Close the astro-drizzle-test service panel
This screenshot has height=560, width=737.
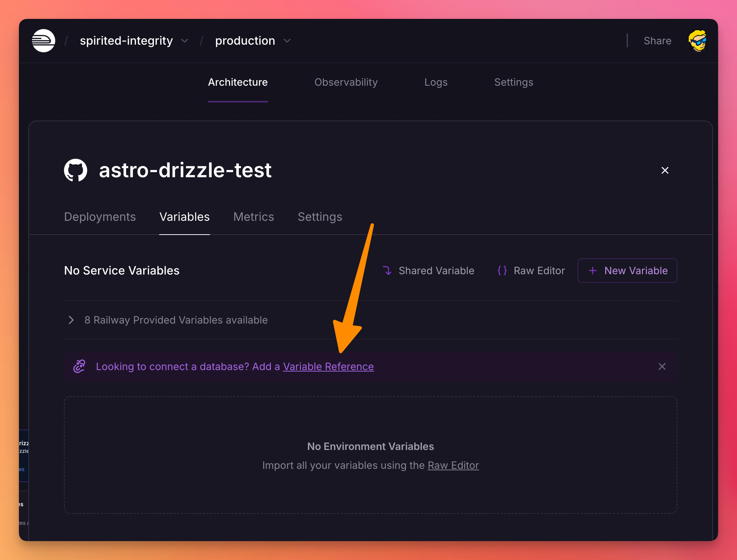pyautogui.click(x=665, y=170)
